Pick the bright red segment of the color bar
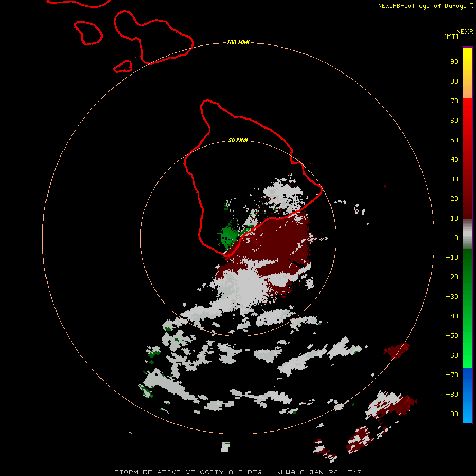This screenshot has height=476, width=476. pyautogui.click(x=467, y=111)
